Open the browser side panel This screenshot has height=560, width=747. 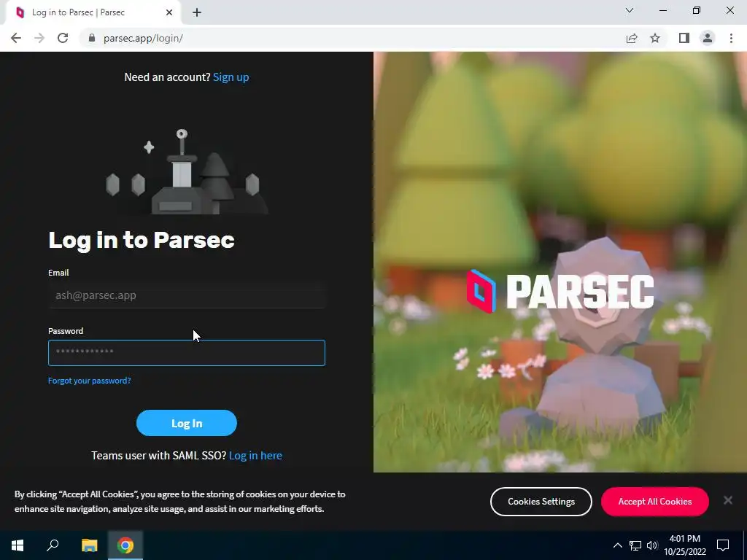(x=684, y=38)
